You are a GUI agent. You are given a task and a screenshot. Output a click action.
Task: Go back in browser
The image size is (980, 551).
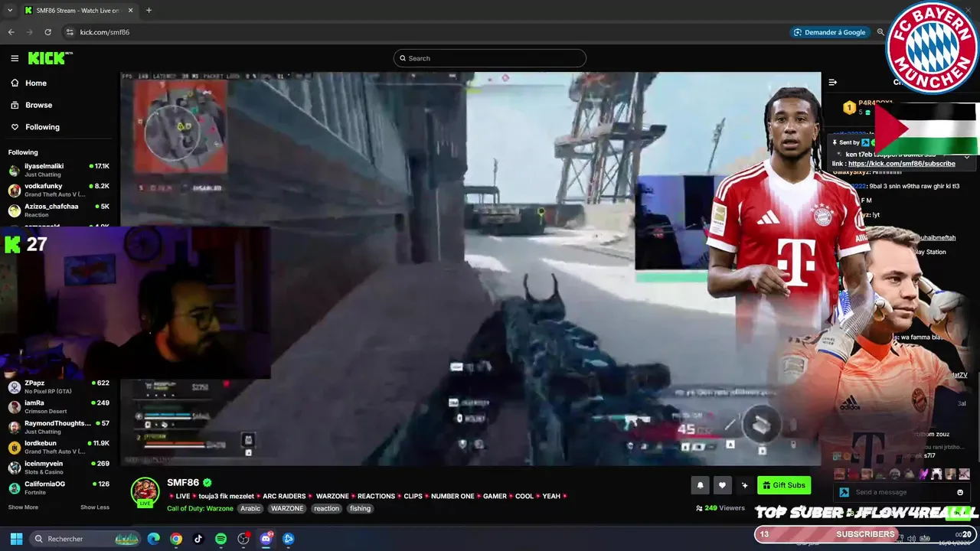coord(11,32)
